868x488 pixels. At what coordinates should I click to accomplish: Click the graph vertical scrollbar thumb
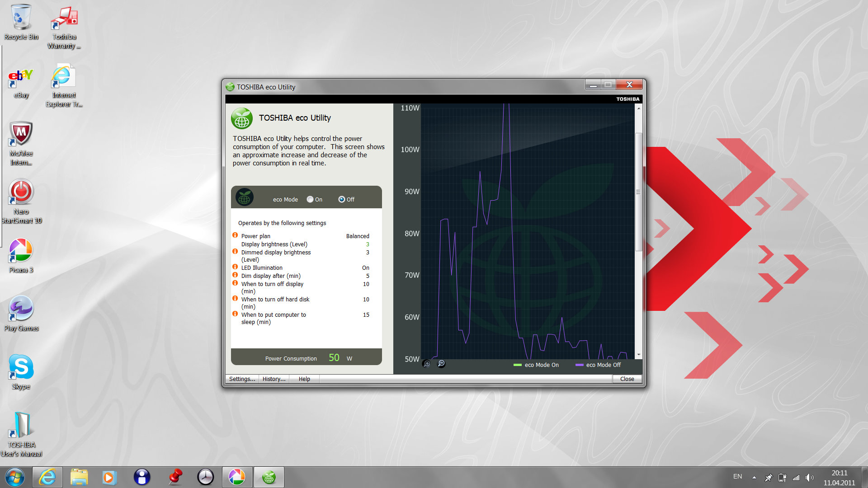click(x=639, y=192)
